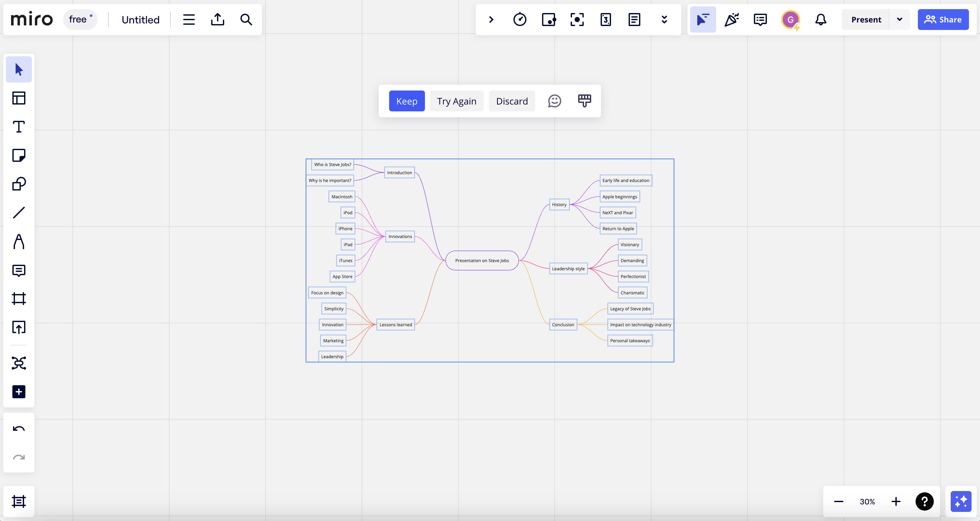Select the Leadership style node
Viewport: 980px width, 521px height.
(x=568, y=269)
